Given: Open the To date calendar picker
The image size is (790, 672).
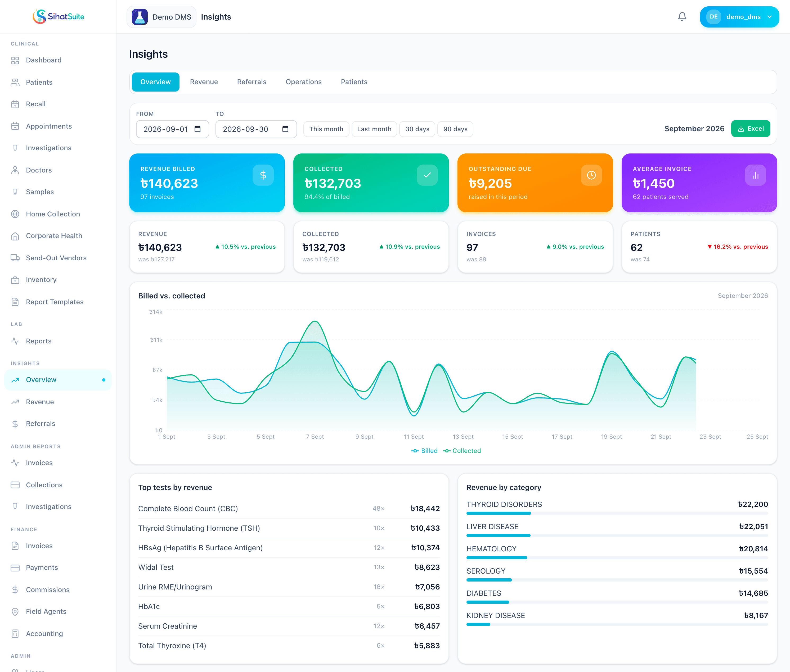Looking at the screenshot, I should 285,129.
